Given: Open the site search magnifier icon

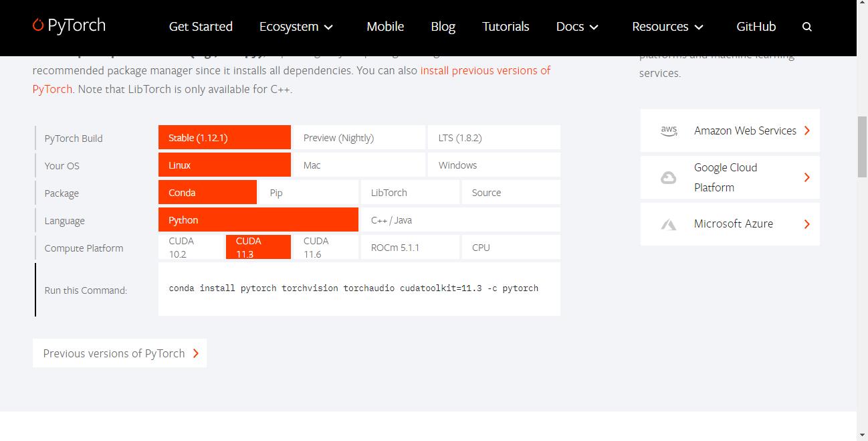Looking at the screenshot, I should tap(806, 27).
